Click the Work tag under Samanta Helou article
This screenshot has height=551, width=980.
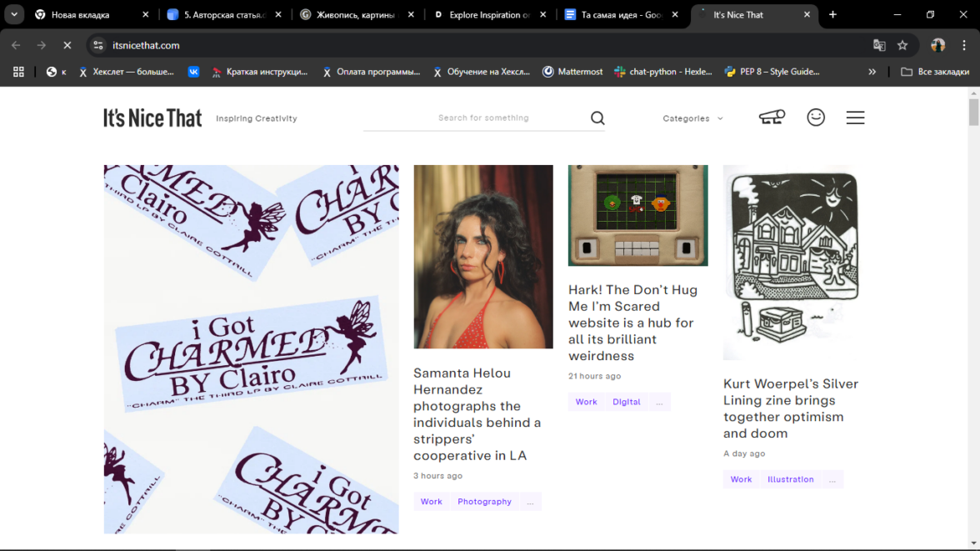[x=432, y=502]
